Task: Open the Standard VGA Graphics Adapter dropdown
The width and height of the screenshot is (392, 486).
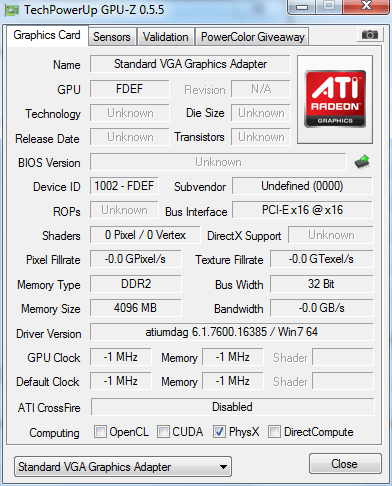Action: [123, 467]
